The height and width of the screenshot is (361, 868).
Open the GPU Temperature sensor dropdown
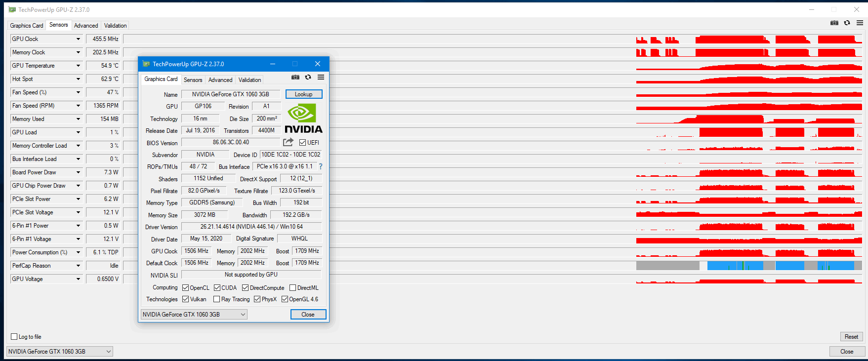[x=78, y=66]
